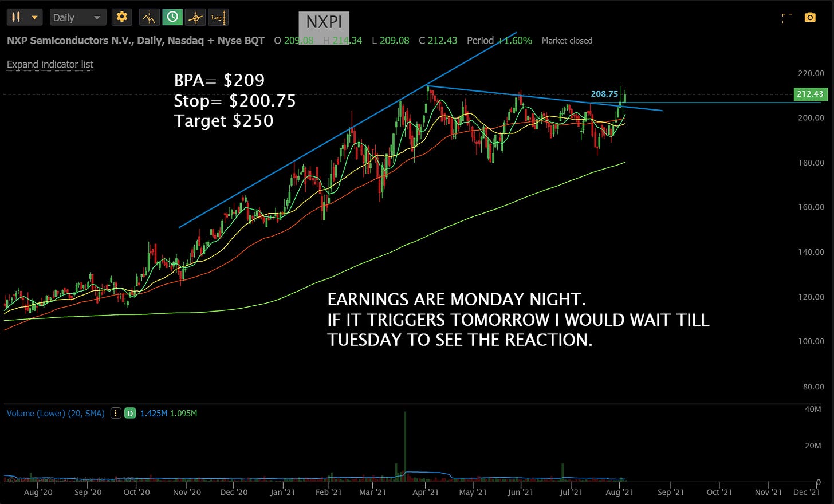Screen dimensions: 834x504
Task: Take a chart snapshot with camera icon
Action: click(809, 18)
